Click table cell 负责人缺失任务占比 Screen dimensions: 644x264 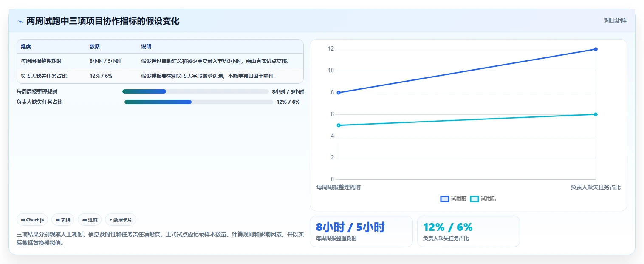click(x=44, y=76)
